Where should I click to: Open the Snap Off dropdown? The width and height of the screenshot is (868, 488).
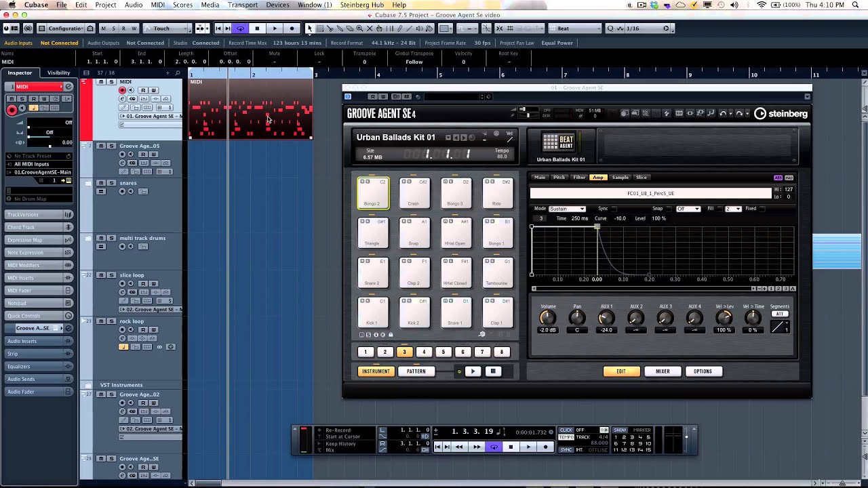pyautogui.click(x=688, y=209)
